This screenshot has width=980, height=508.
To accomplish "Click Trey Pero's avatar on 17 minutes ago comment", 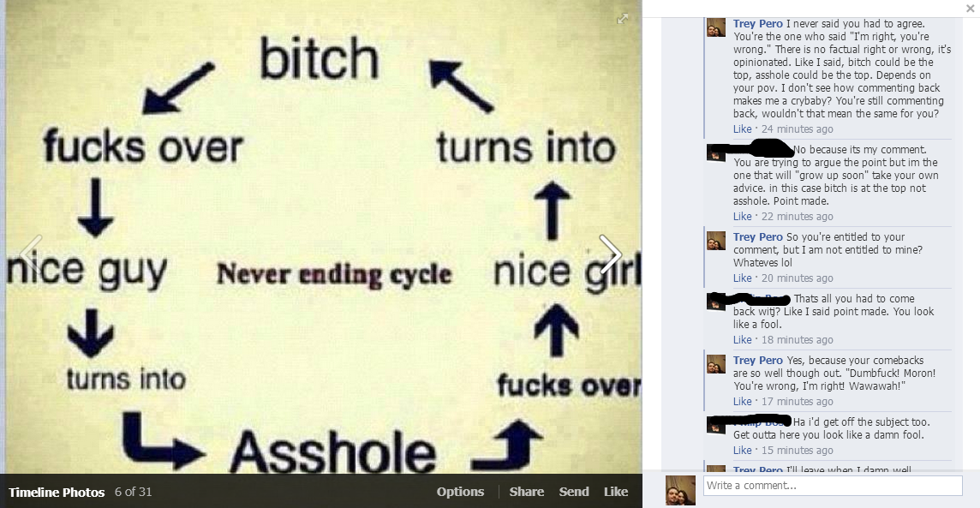I will [716, 364].
